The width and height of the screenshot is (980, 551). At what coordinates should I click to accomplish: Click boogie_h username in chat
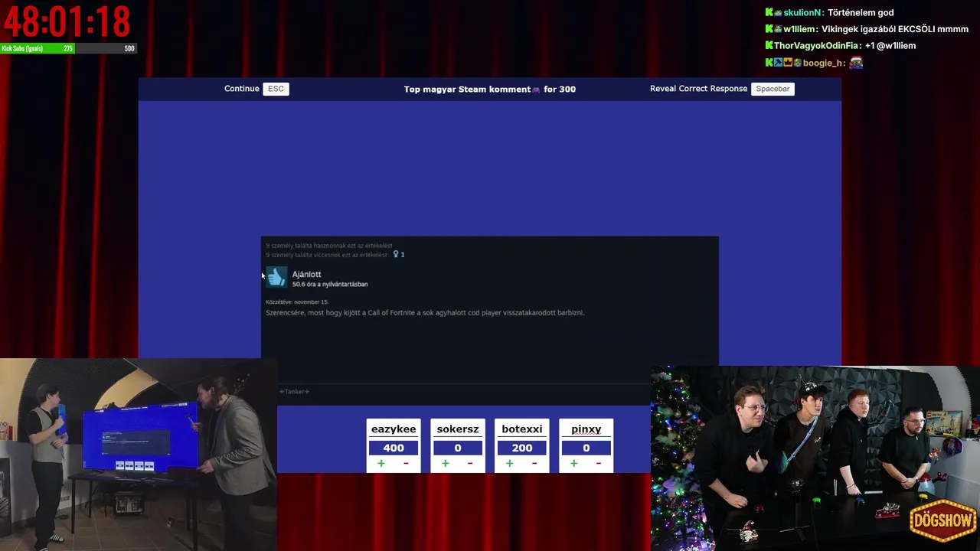click(822, 63)
